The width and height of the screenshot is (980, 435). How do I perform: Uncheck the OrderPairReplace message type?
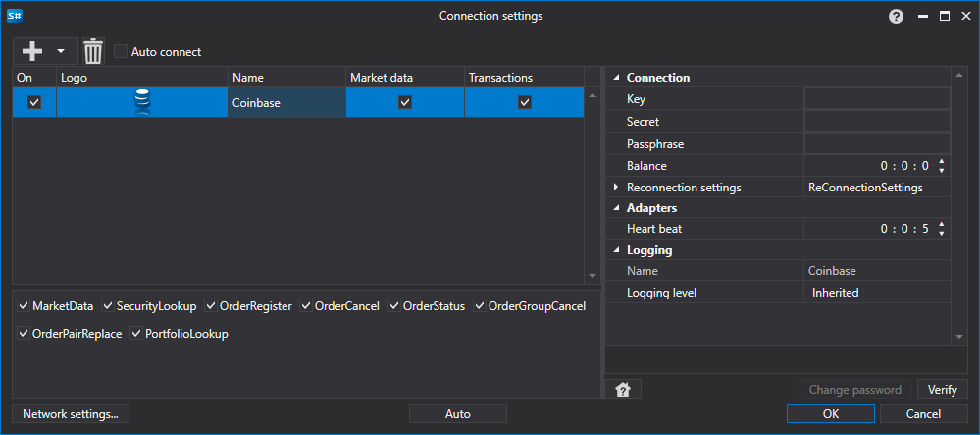24,334
